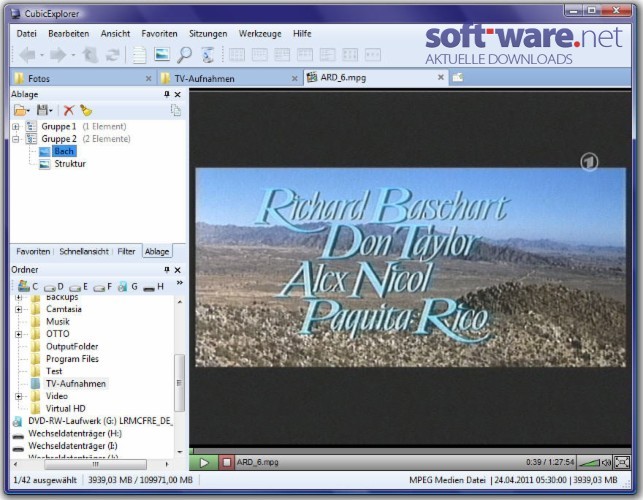Select the sixth view-mode tiles icon
This screenshot has height=500, width=643.
click(350, 55)
